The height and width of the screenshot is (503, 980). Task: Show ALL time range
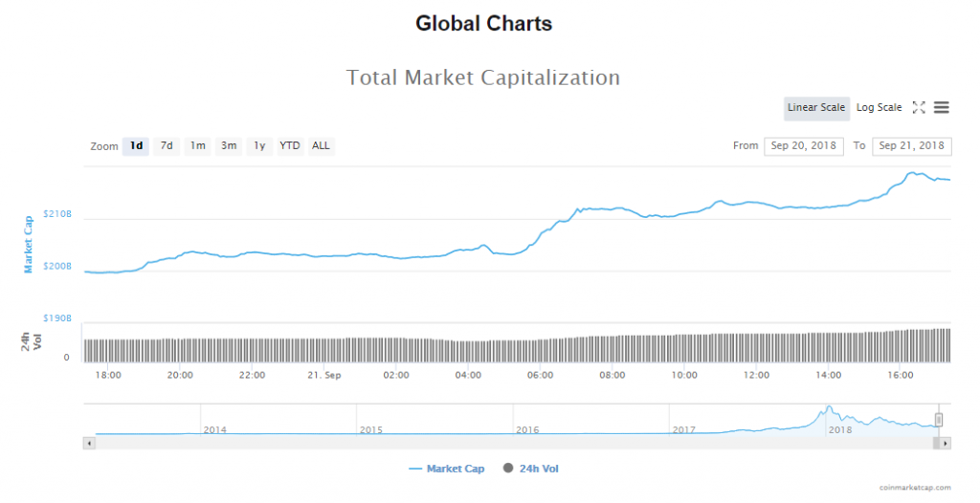click(x=321, y=146)
